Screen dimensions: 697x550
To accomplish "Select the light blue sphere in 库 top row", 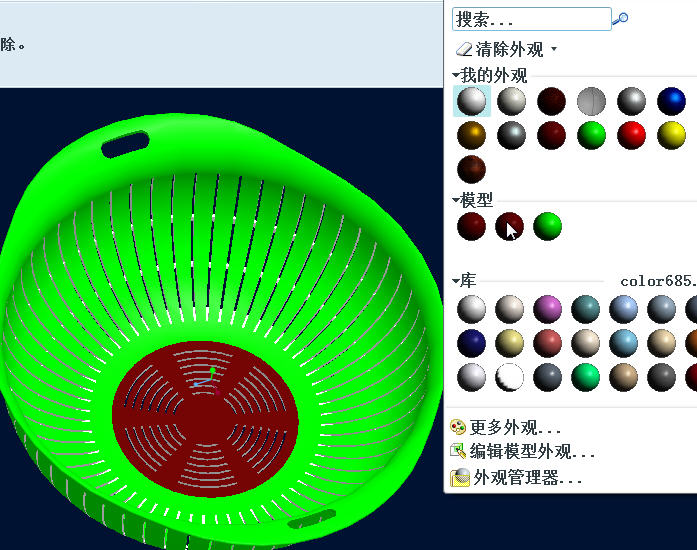I will pyautogui.click(x=623, y=309).
